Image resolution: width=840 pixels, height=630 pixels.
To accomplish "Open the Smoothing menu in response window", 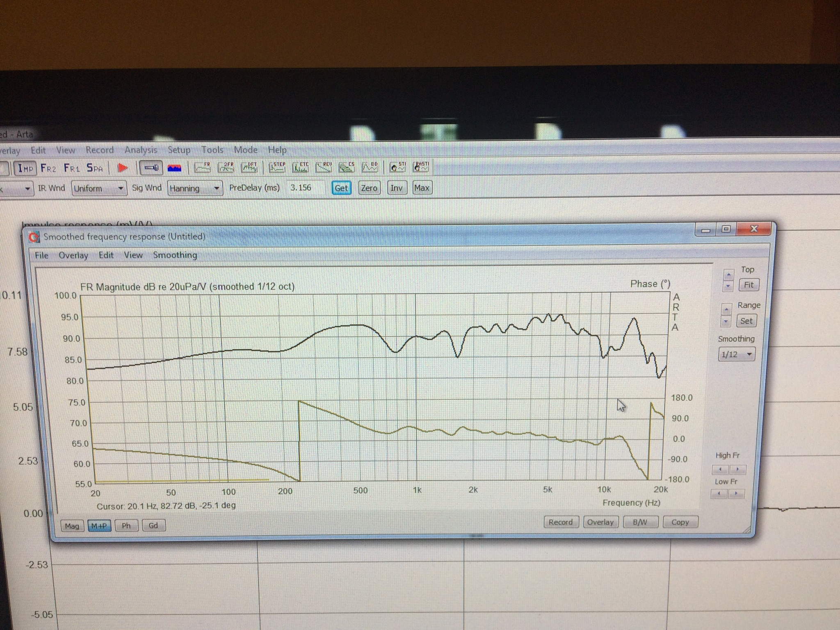I will (x=175, y=255).
